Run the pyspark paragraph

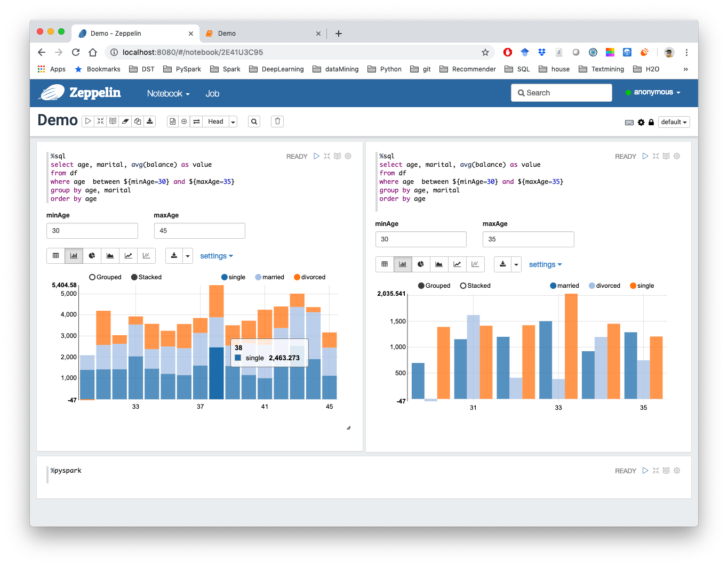645,471
